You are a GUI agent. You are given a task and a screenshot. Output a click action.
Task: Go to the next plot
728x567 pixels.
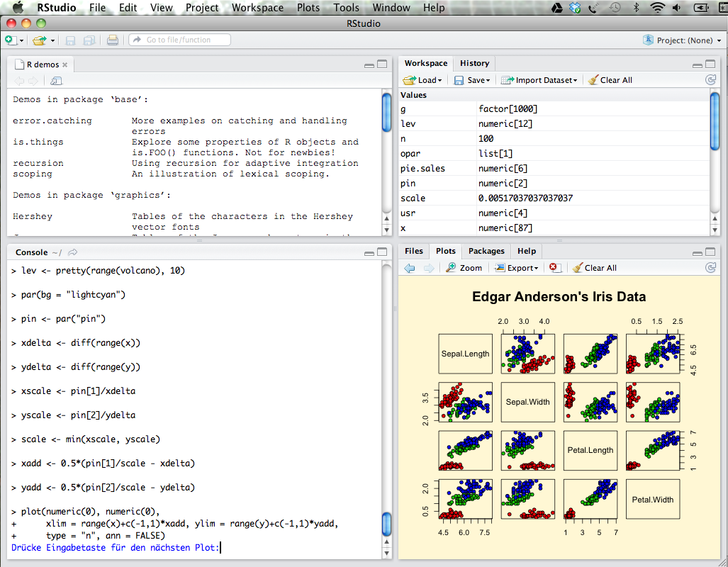coord(429,268)
